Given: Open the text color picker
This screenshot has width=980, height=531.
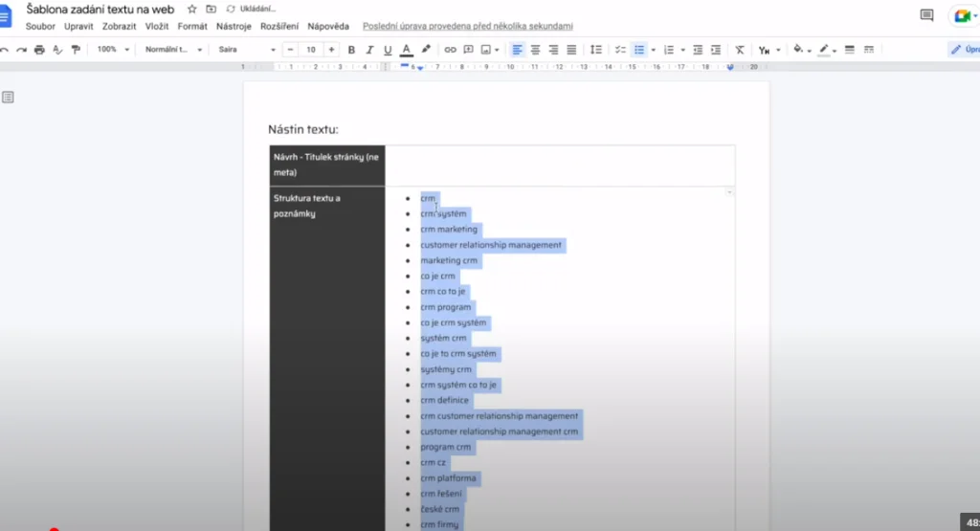Looking at the screenshot, I should click(407, 50).
